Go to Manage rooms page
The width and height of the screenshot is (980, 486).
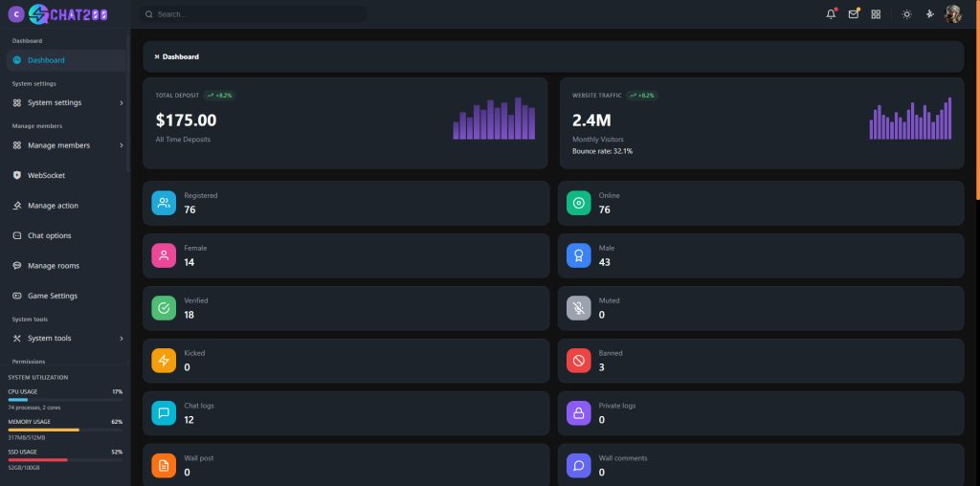53,266
